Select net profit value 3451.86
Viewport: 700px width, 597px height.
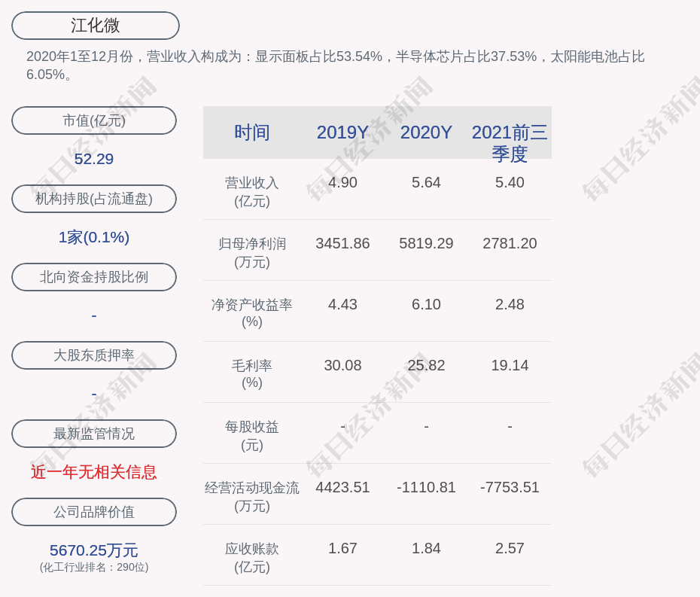[x=342, y=243]
